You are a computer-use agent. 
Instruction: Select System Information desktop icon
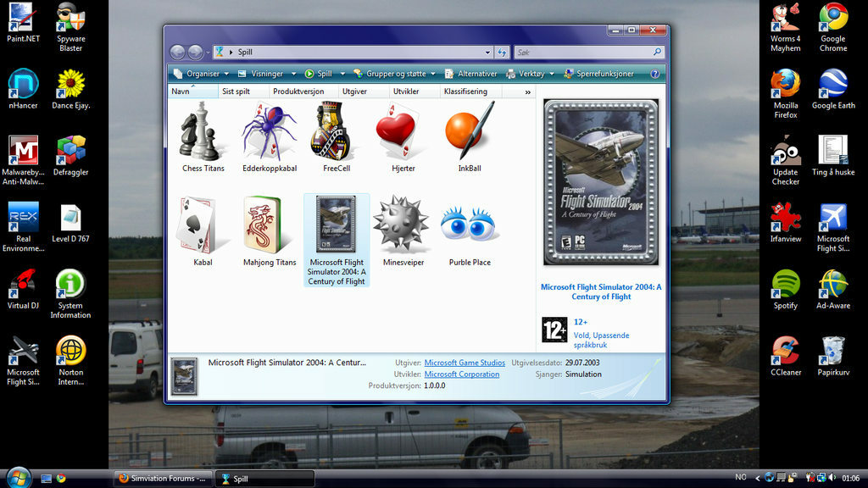click(x=71, y=294)
